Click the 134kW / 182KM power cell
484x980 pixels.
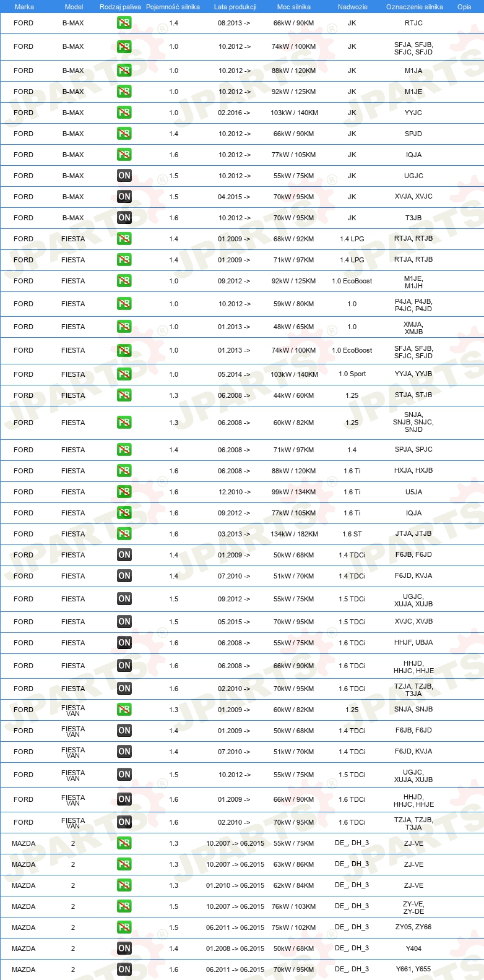294,534
